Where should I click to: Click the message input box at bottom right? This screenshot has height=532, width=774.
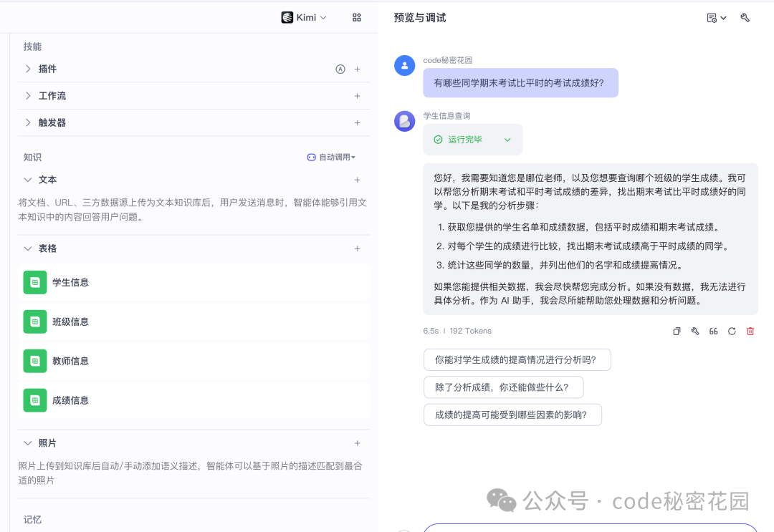click(x=595, y=530)
